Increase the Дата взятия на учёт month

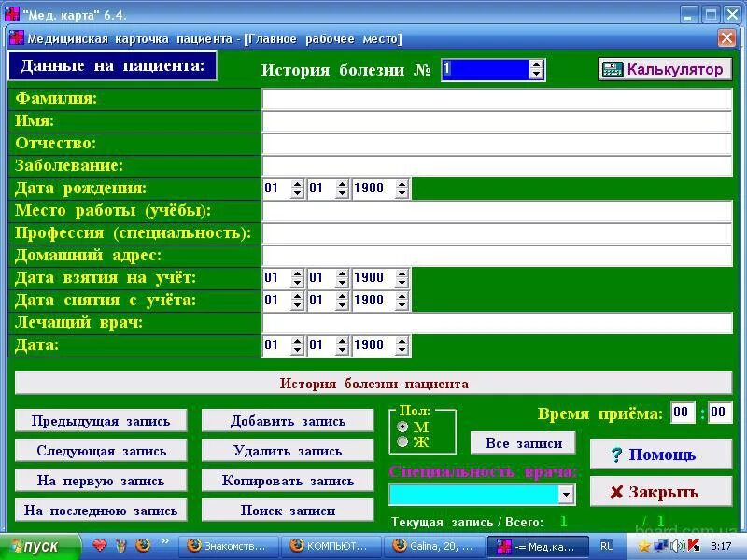click(x=342, y=273)
